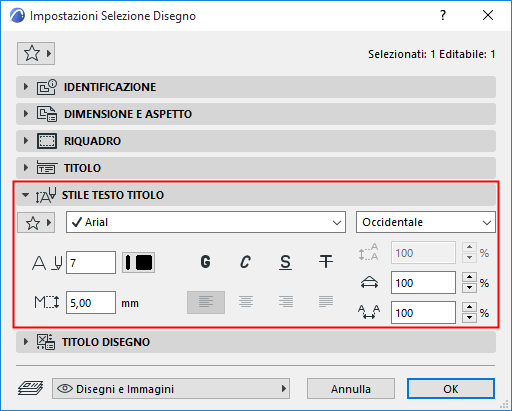
Task: Click the OK button
Action: click(451, 389)
